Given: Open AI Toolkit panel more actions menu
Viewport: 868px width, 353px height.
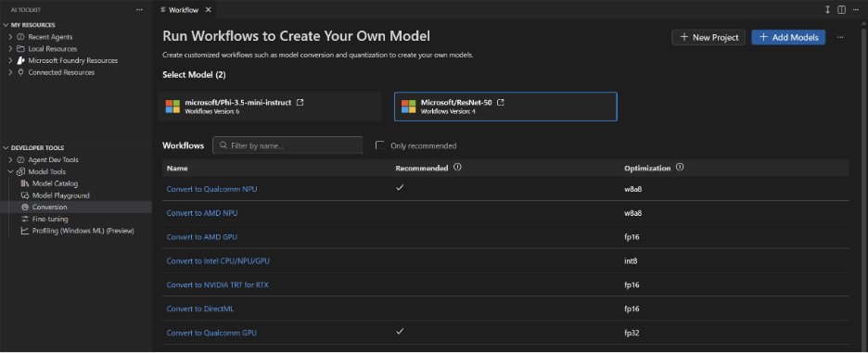Looking at the screenshot, I should click(139, 9).
